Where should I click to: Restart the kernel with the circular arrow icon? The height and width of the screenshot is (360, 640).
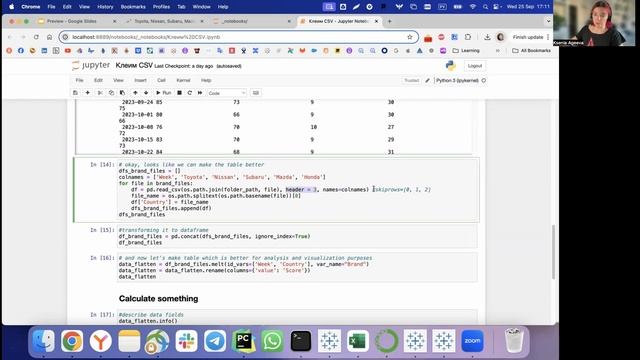[189, 93]
